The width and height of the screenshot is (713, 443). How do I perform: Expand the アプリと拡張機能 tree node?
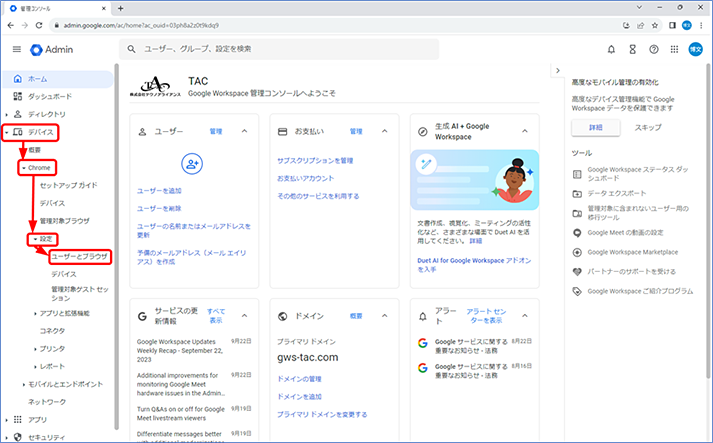[35, 313]
